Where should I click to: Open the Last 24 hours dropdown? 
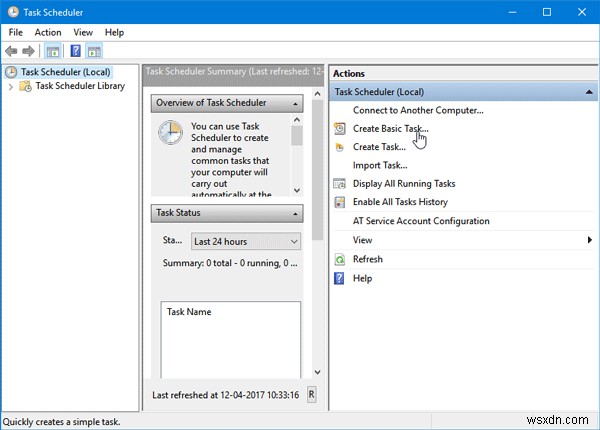tap(246, 242)
